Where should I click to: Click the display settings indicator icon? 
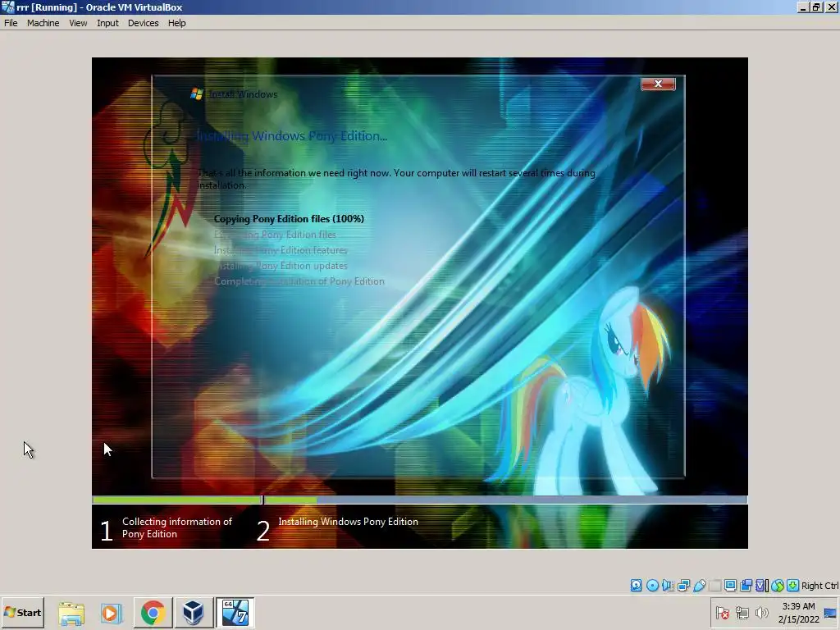click(730, 586)
